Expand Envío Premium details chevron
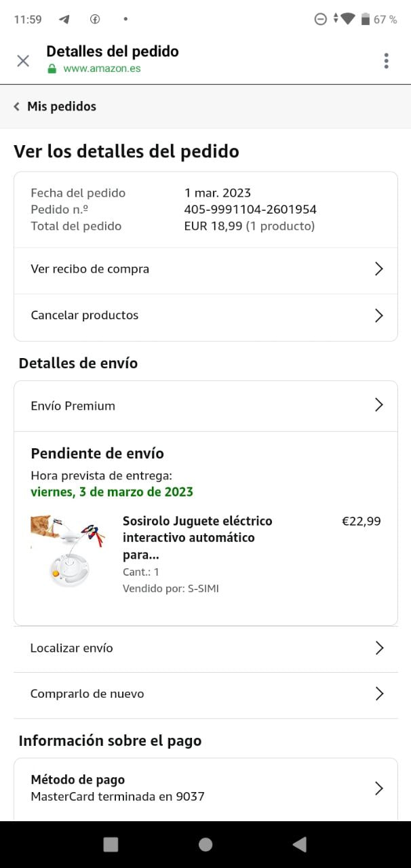 point(379,406)
